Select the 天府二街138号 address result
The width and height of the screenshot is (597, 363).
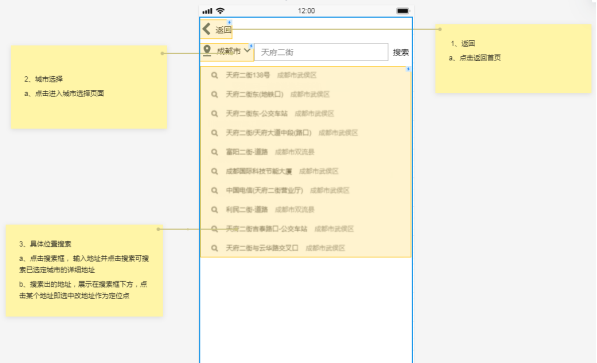tap(248, 75)
